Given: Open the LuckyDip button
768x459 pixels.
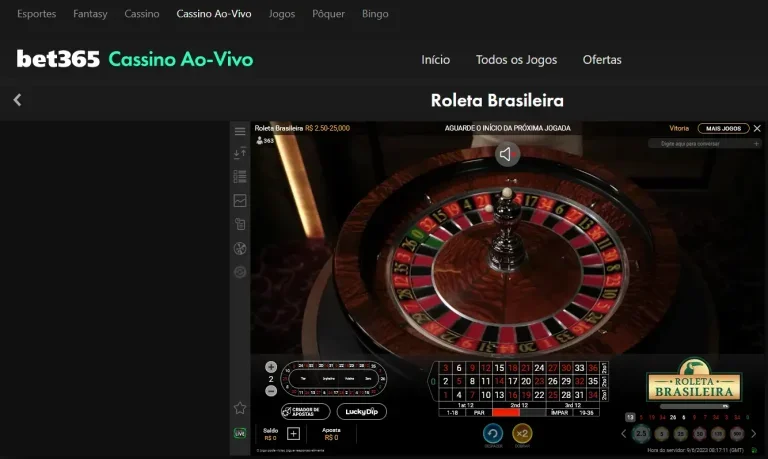Looking at the screenshot, I should 361,411.
